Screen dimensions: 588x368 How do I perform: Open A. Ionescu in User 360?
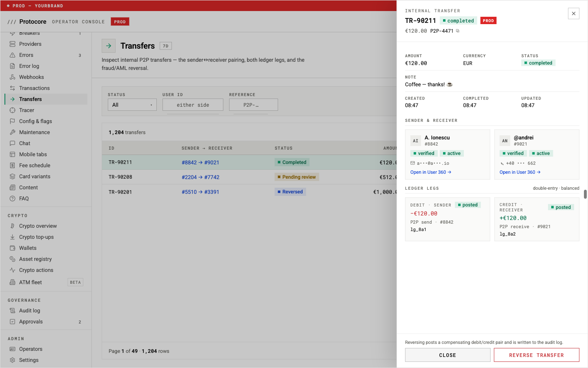[431, 172]
